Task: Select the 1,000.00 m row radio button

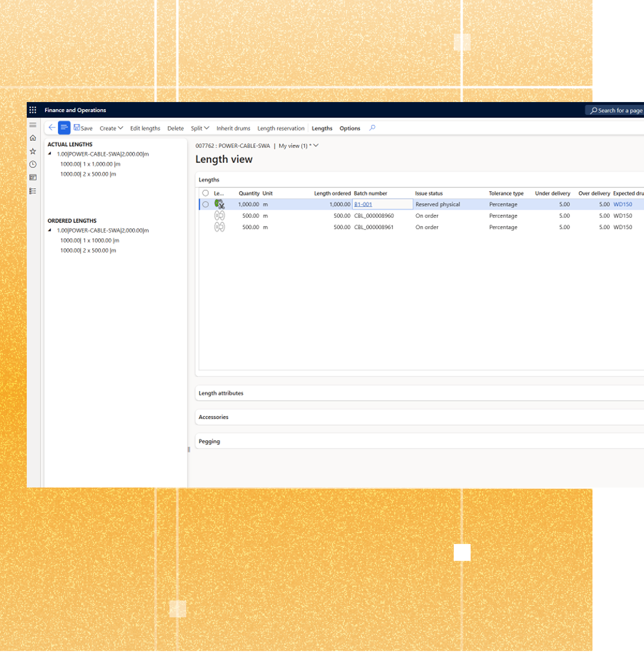Action: pos(206,204)
